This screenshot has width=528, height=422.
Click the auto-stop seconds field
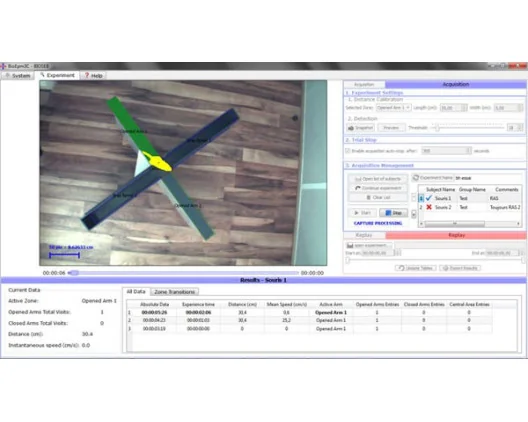pyautogui.click(x=446, y=151)
